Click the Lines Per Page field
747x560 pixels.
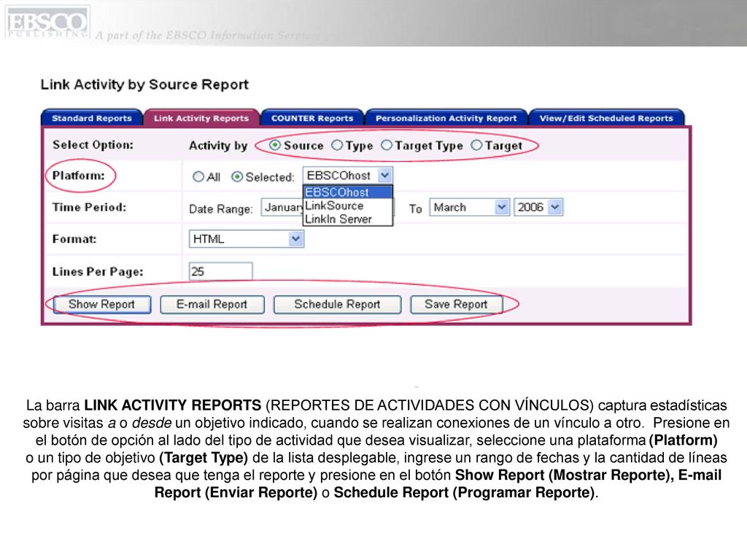(220, 271)
